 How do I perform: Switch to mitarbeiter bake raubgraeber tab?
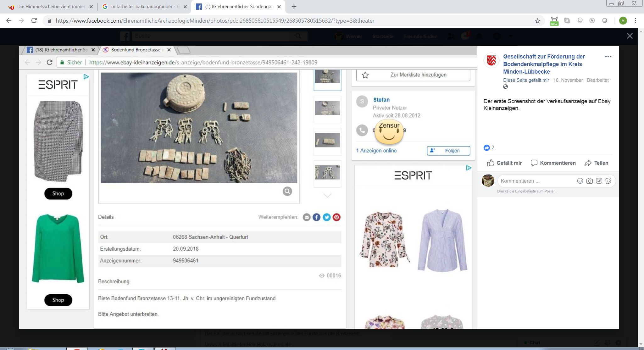pos(142,7)
